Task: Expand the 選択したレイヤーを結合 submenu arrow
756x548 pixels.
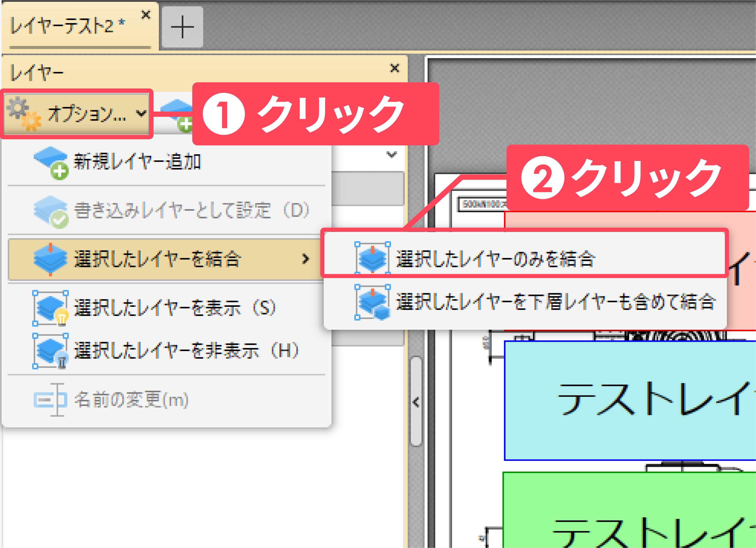Action: pos(305,259)
